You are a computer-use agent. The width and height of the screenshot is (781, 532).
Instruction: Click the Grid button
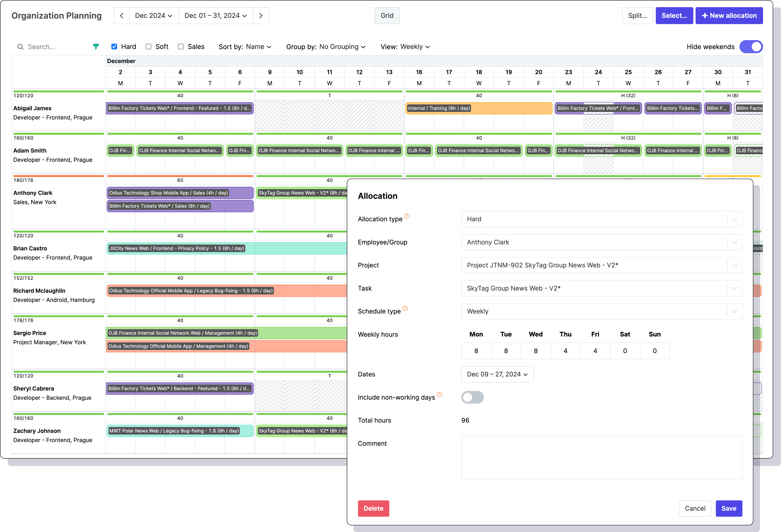coord(387,16)
